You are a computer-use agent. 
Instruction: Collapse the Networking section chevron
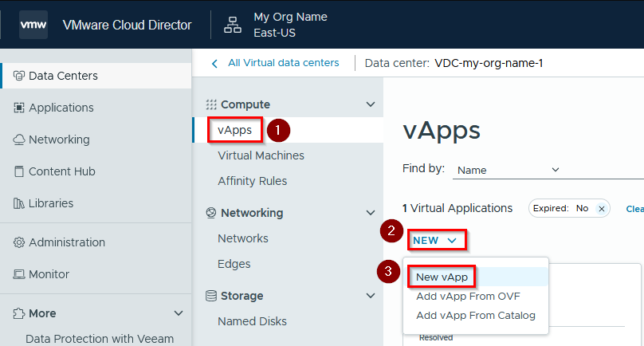(371, 213)
